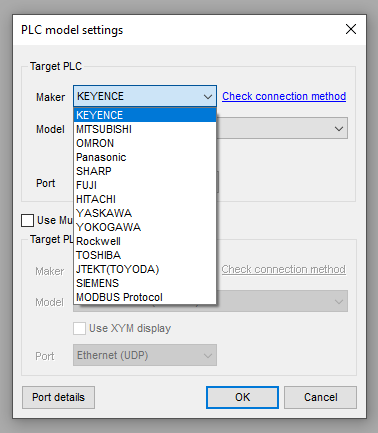The width and height of the screenshot is (378, 433).
Task: Confirm settings with the OK button
Action: pyautogui.click(x=242, y=397)
